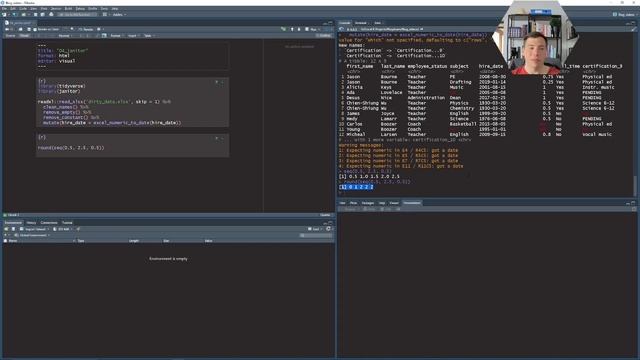The image size is (640, 360).
Task: Clear environment objects broom icon
Action: 78,229
